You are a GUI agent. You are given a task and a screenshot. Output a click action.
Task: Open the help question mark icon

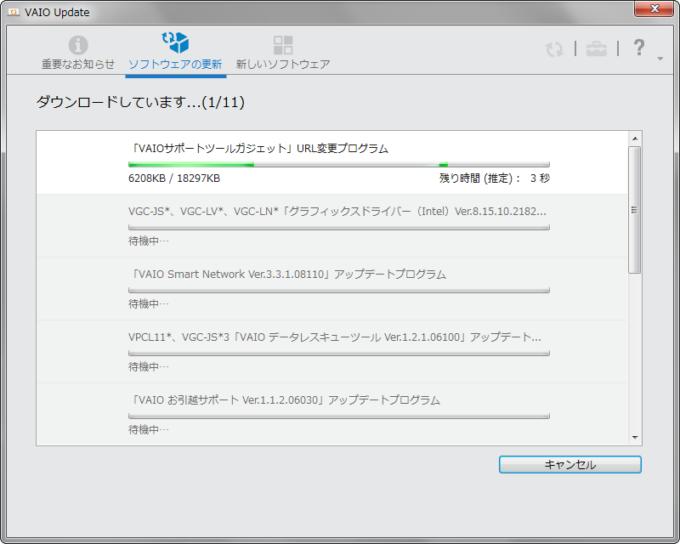click(639, 47)
